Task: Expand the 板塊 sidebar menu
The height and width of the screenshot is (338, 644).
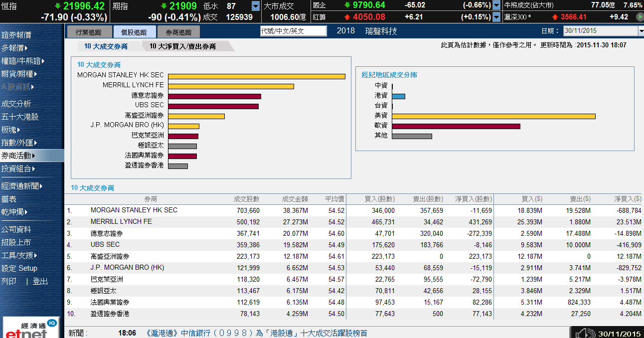Action: [x=11, y=130]
